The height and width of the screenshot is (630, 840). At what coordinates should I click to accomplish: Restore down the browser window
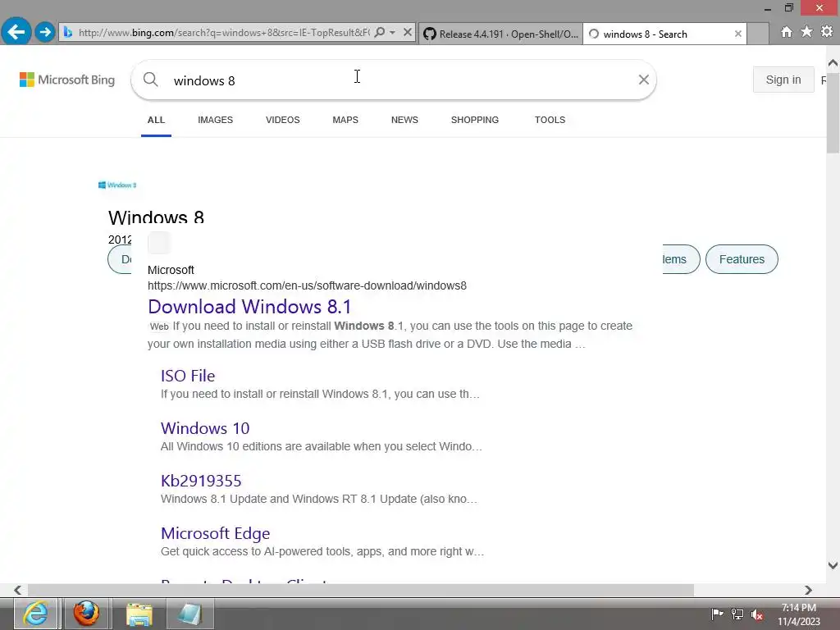[788, 7]
